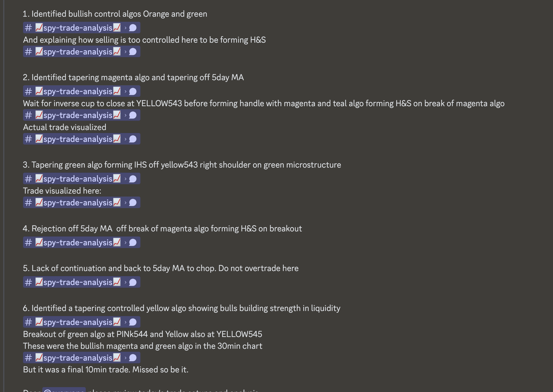This screenshot has height=392, width=553.
Task: Open spy-trade-analysis link under tapering green algo IHS line
Action: [78, 179]
